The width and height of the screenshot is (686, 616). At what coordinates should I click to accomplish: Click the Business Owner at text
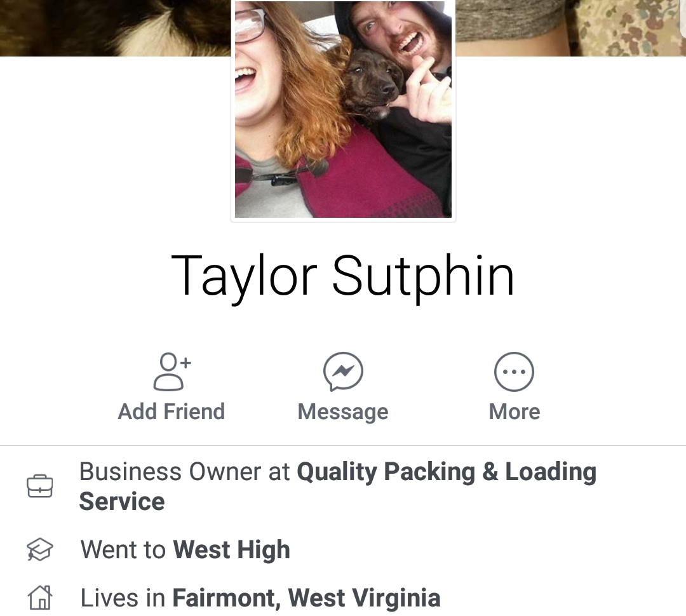pos(185,472)
